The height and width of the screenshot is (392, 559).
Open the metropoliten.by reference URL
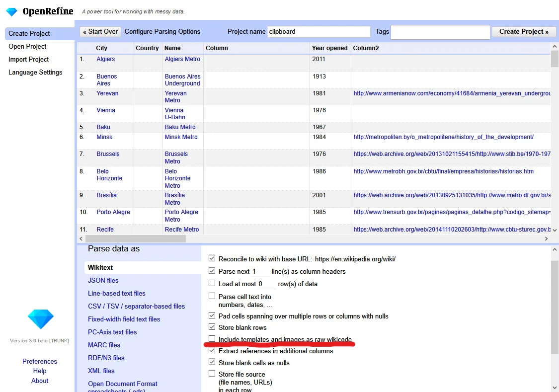444,137
